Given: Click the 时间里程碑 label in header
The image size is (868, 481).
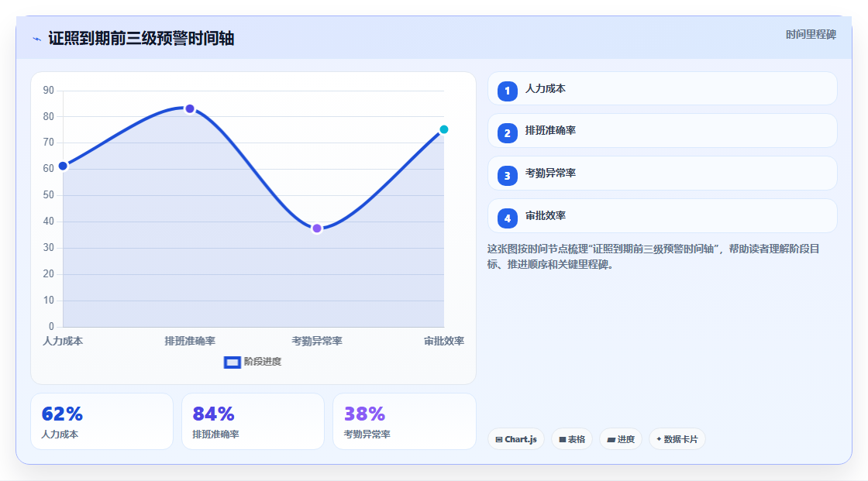Looking at the screenshot, I should tap(811, 34).
